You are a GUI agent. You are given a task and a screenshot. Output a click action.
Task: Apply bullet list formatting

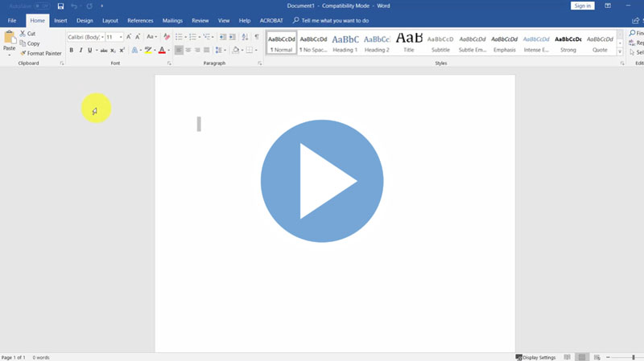(179, 37)
